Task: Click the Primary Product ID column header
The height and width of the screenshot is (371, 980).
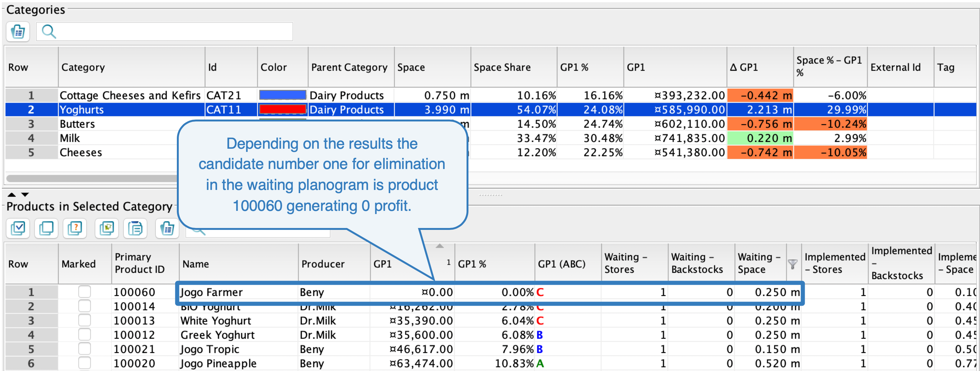Action: click(145, 263)
